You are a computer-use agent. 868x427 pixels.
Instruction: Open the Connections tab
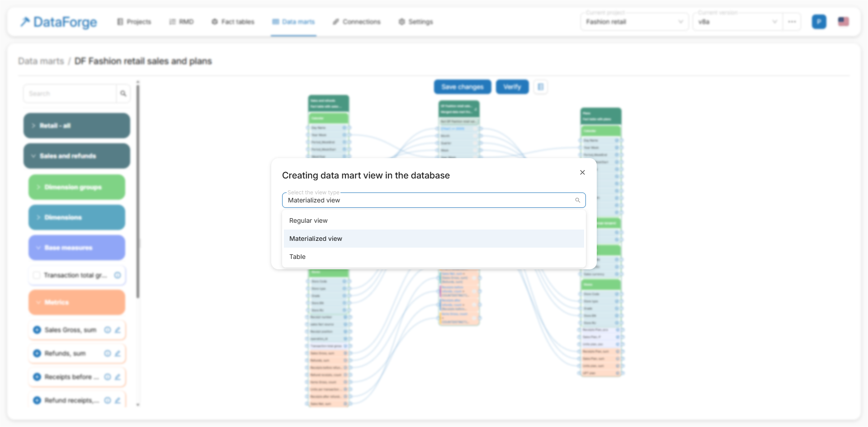pos(357,22)
